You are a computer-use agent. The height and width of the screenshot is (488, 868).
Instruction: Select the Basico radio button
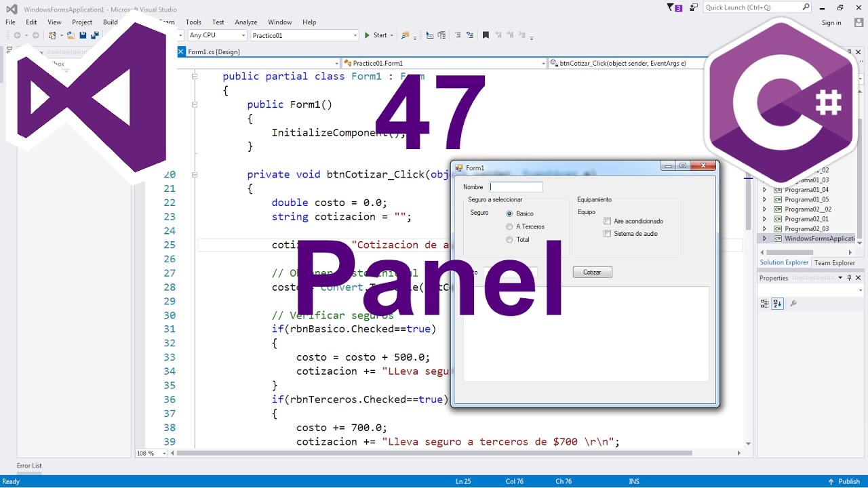click(509, 213)
